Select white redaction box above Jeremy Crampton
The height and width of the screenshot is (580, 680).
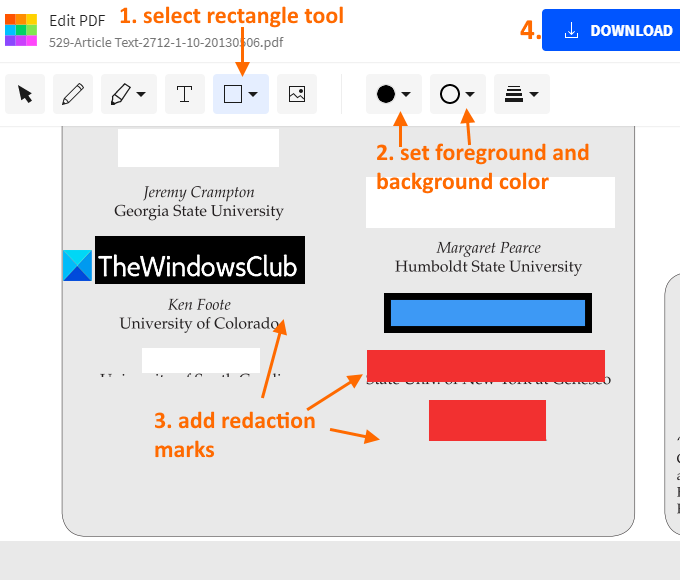coord(198,147)
